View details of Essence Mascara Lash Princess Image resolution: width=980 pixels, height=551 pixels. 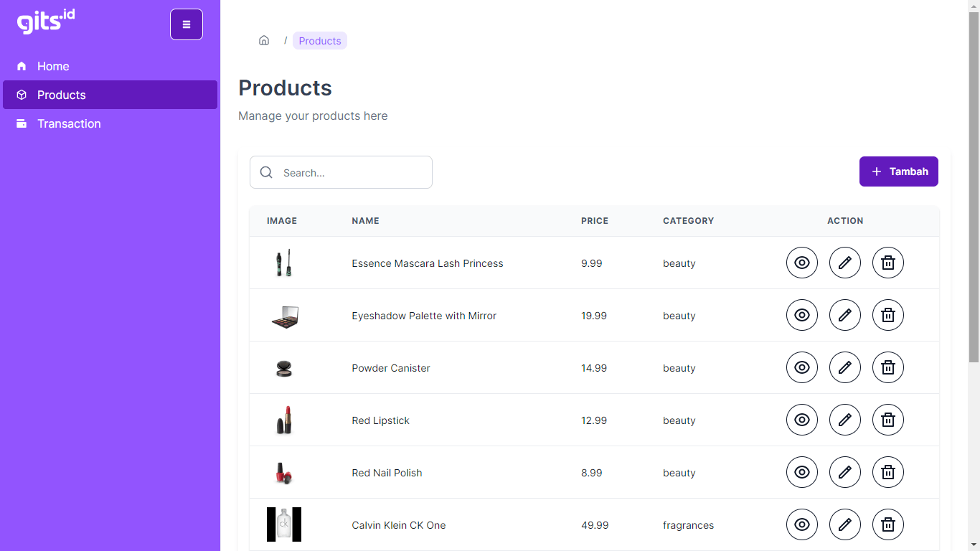point(802,263)
